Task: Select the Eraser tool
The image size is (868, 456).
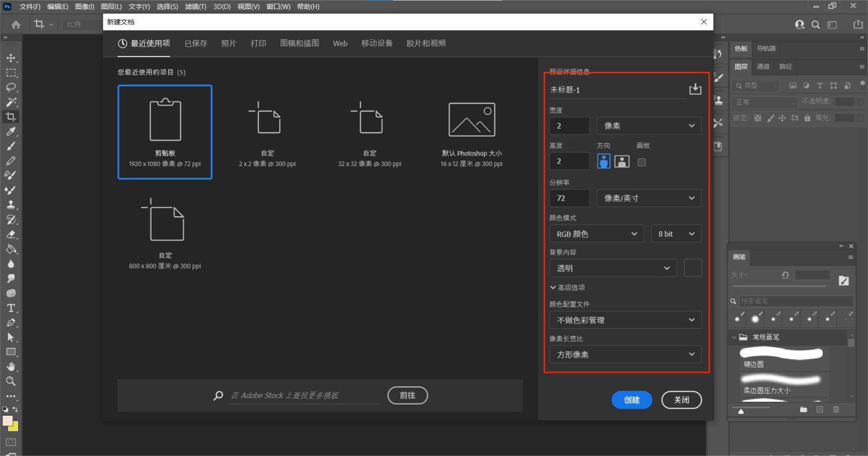Action: coord(11,234)
